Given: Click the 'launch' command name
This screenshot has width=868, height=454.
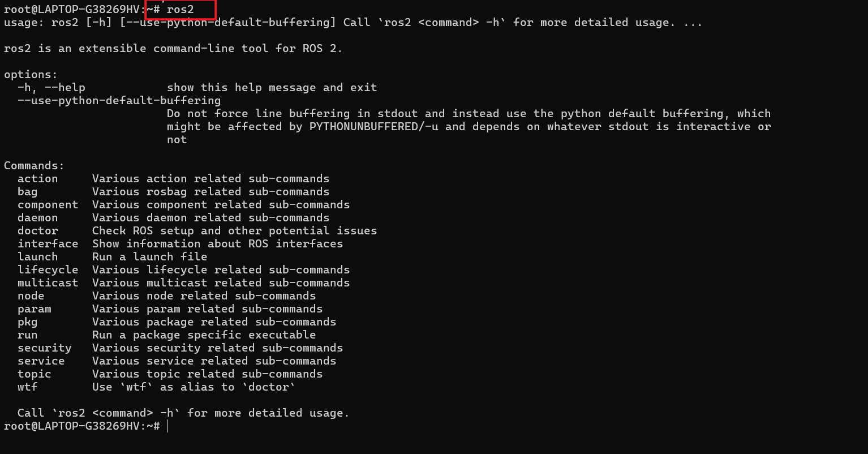Looking at the screenshot, I should 37,256.
